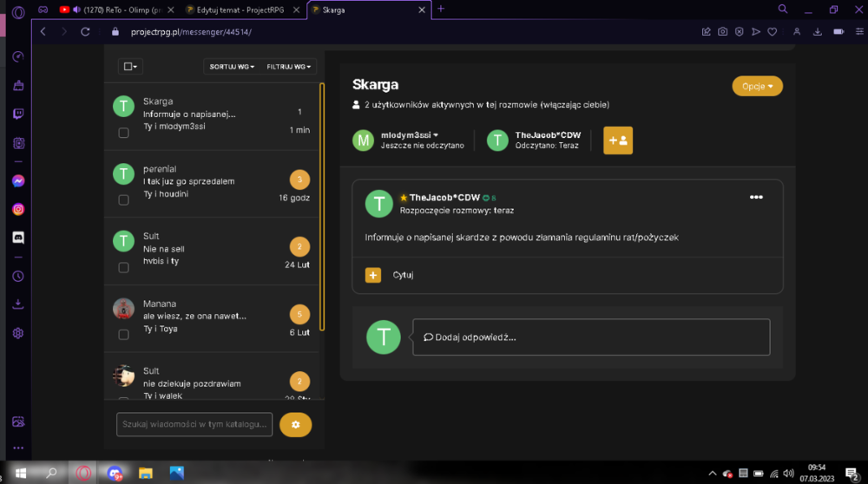Tick the checkbox for perenial conversation
Viewport: 868px width, 484px height.
point(123,199)
